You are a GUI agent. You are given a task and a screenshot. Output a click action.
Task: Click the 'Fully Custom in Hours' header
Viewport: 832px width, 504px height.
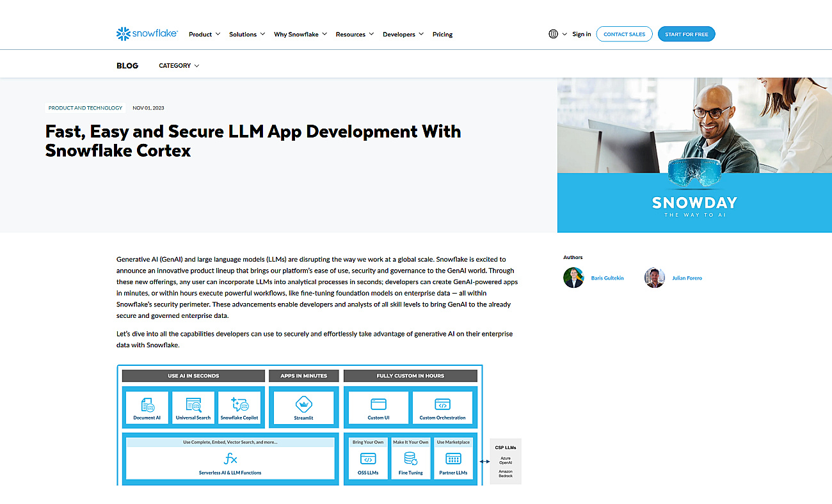tap(410, 376)
